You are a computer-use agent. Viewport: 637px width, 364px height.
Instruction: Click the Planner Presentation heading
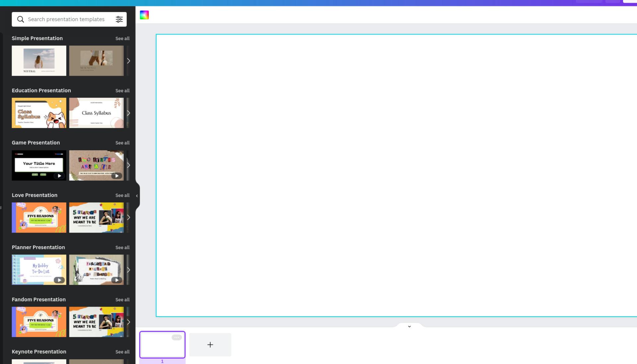click(38, 247)
